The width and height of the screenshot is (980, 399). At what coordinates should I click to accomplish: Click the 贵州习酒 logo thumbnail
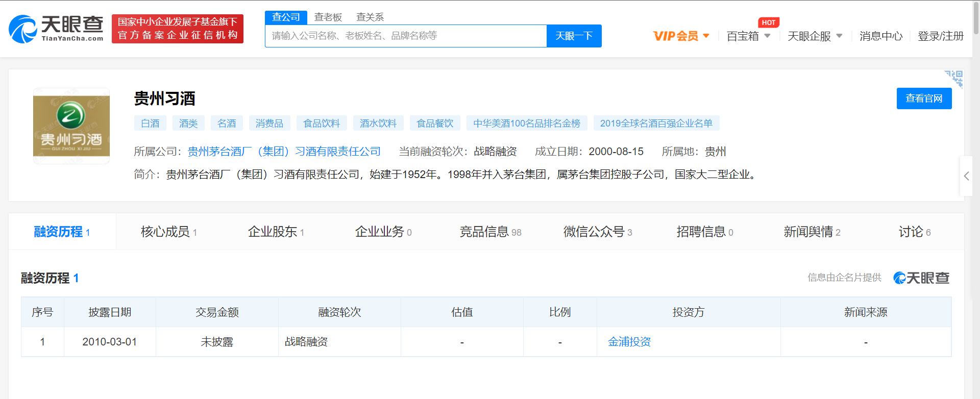[71, 126]
